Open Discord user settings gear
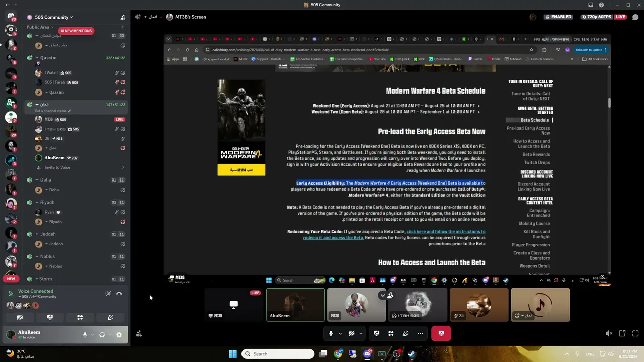Screen dimensions: 644x362 pyautogui.click(x=119, y=335)
